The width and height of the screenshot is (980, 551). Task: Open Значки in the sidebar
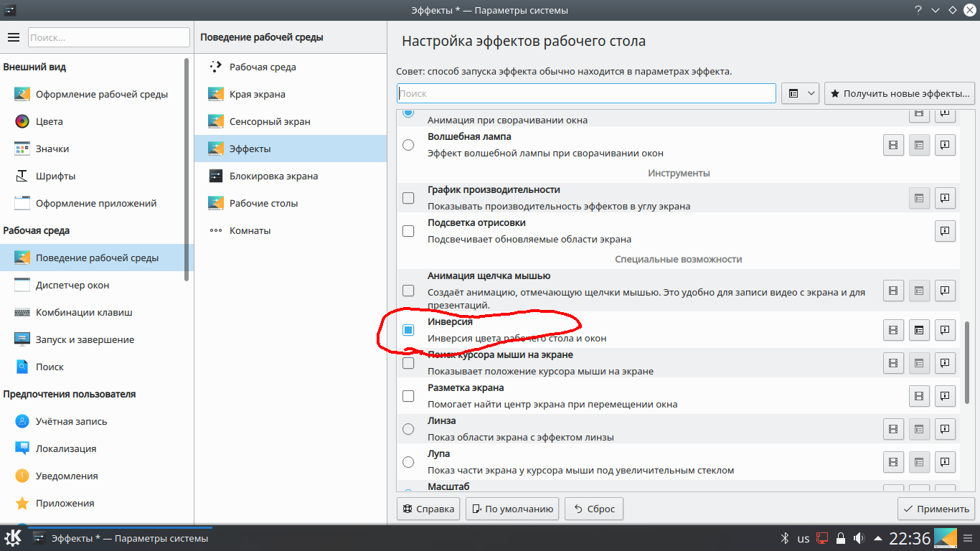coord(93,149)
